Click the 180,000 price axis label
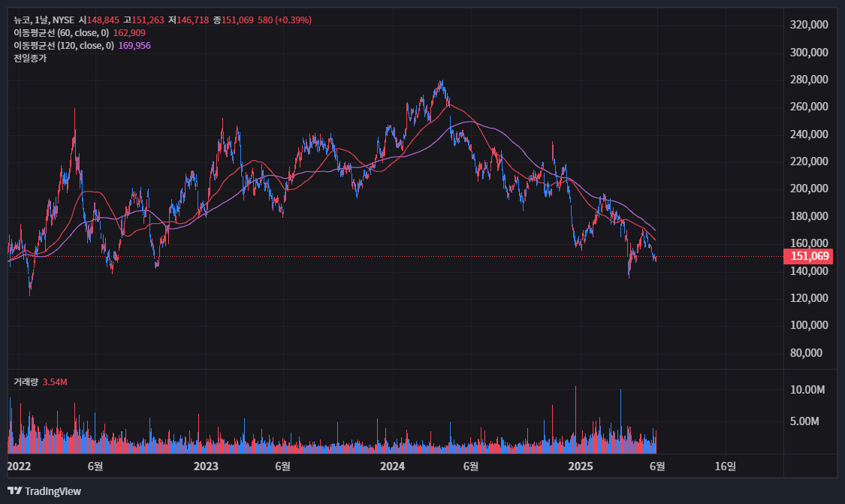Screen dimensions: 845x504 [809, 216]
